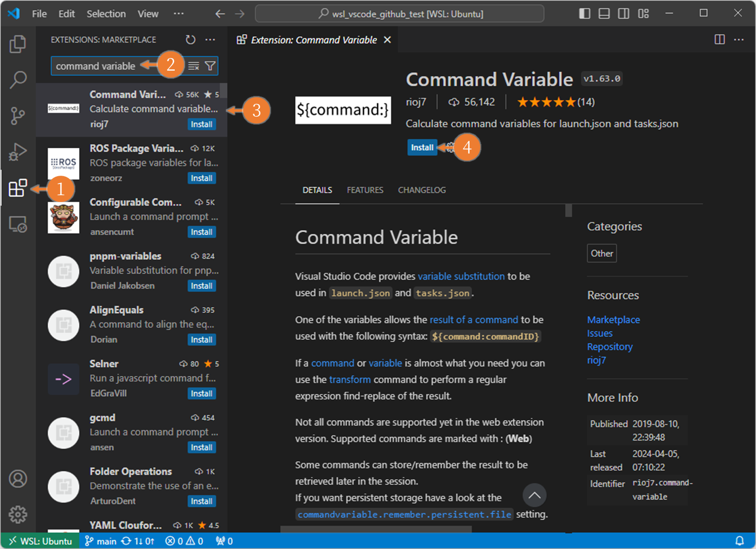756x549 pixels.
Task: Switch to the DETAILS tab
Action: (317, 190)
